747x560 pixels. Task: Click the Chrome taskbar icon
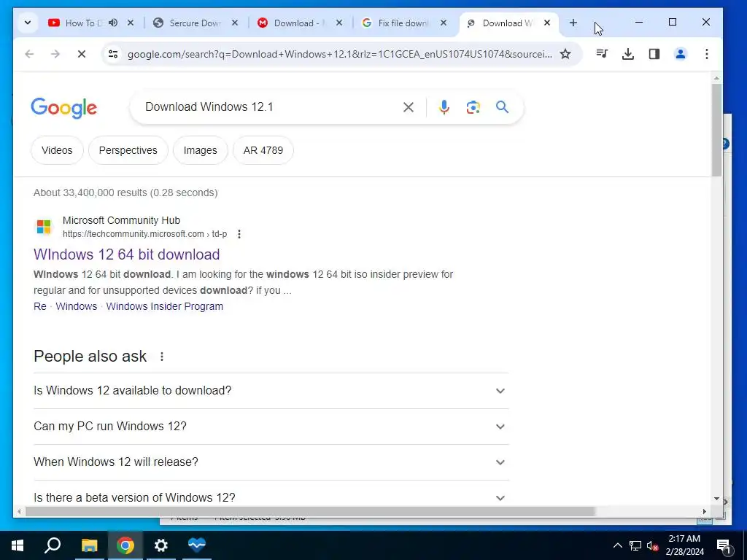[x=125, y=545]
